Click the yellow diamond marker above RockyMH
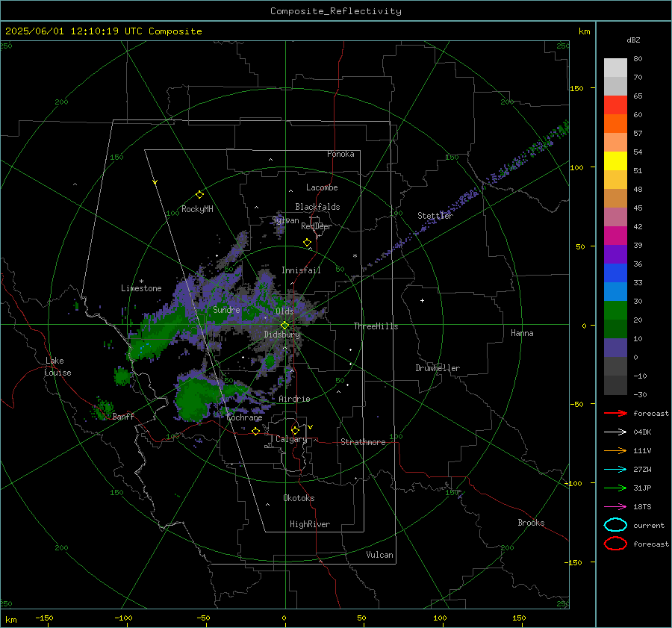 tap(199, 195)
